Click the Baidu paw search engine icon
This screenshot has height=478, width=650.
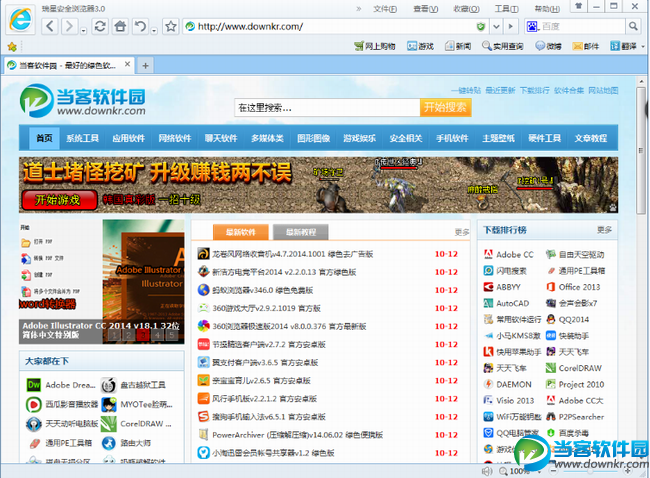pyautogui.click(x=532, y=27)
